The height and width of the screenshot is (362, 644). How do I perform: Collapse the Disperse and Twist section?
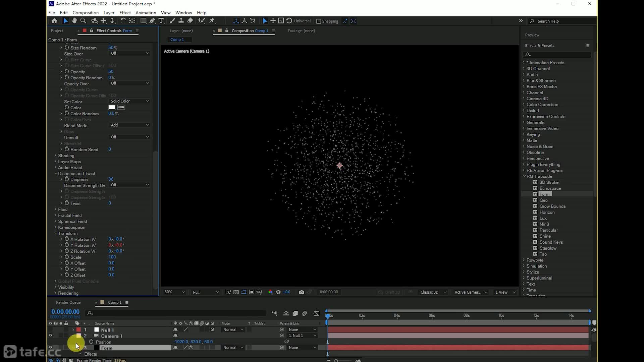(x=56, y=173)
